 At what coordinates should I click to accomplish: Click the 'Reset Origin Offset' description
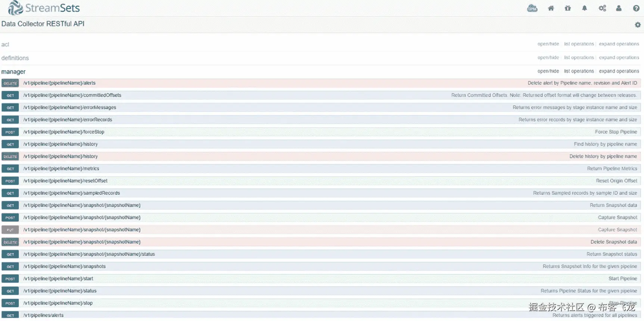(x=617, y=181)
